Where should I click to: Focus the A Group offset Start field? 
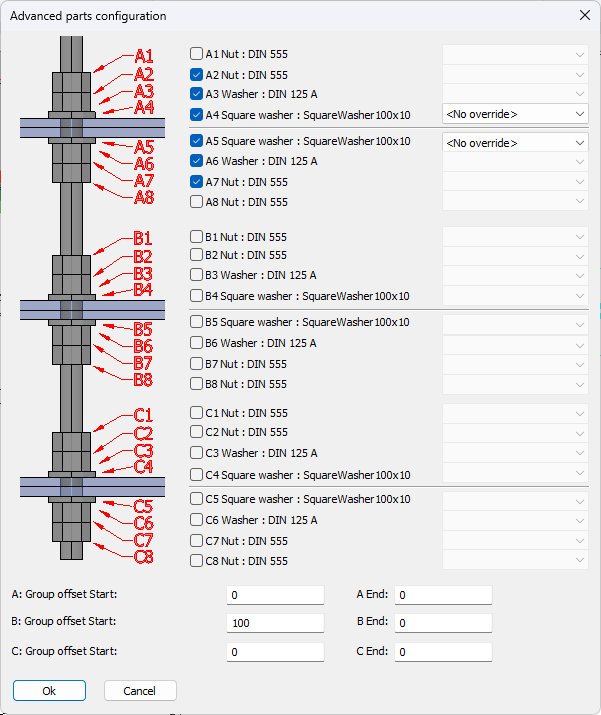[275, 595]
